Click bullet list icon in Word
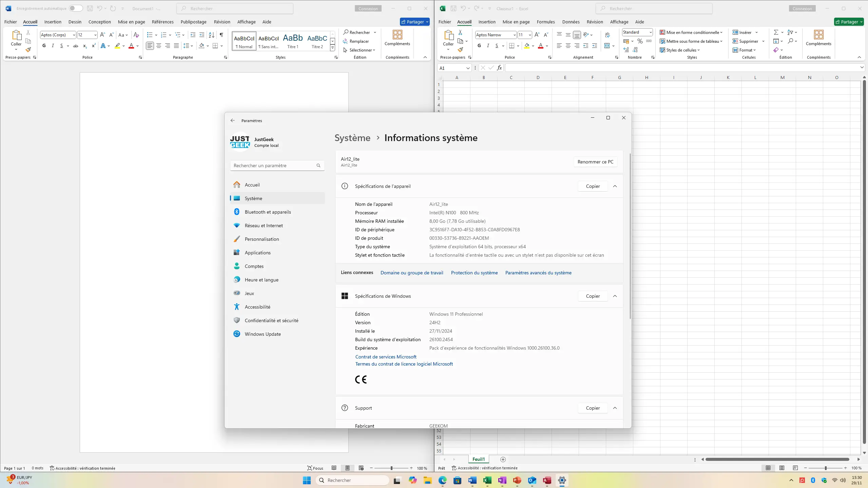 (150, 35)
